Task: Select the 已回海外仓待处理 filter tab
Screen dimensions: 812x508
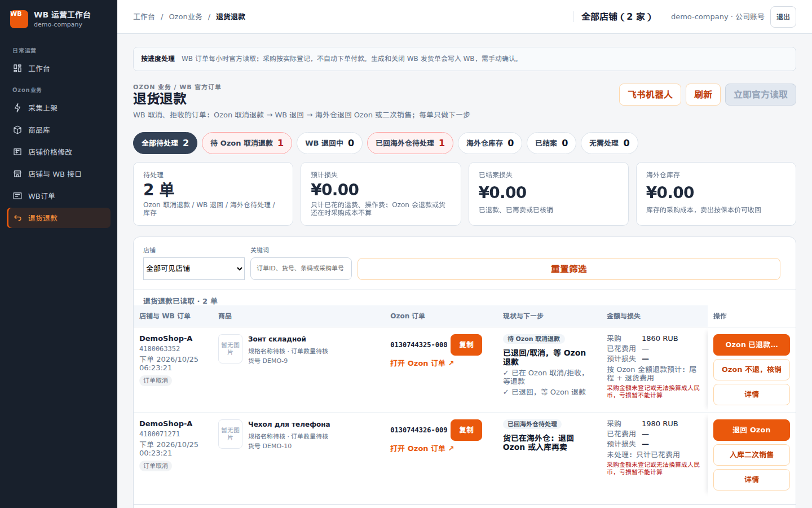Action: (x=410, y=143)
